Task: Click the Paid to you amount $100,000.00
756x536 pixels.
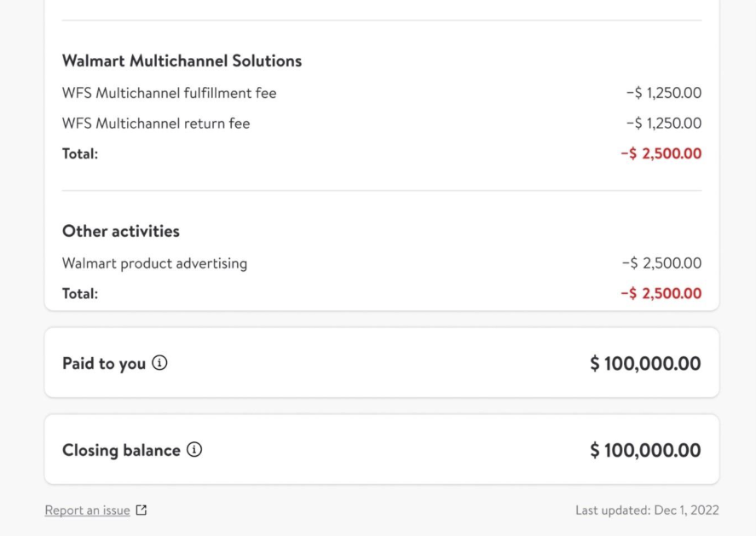Action: pyautogui.click(x=645, y=364)
